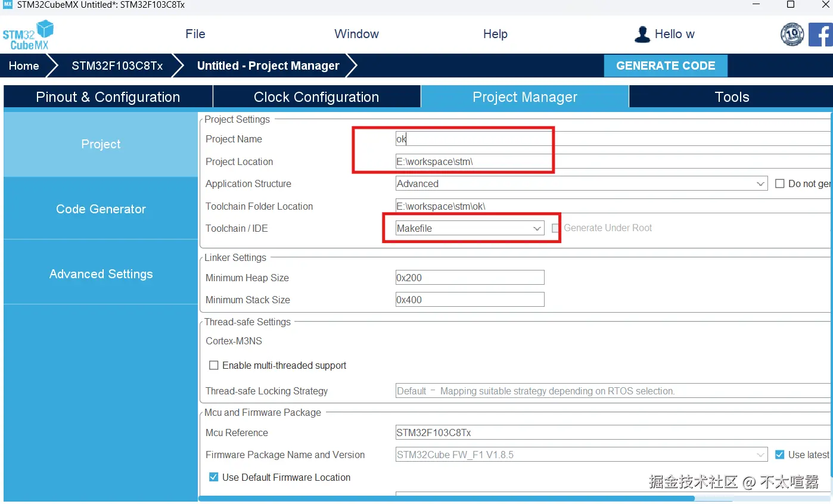Select the Project Manager tab
This screenshot has height=504, width=833.
coord(525,97)
